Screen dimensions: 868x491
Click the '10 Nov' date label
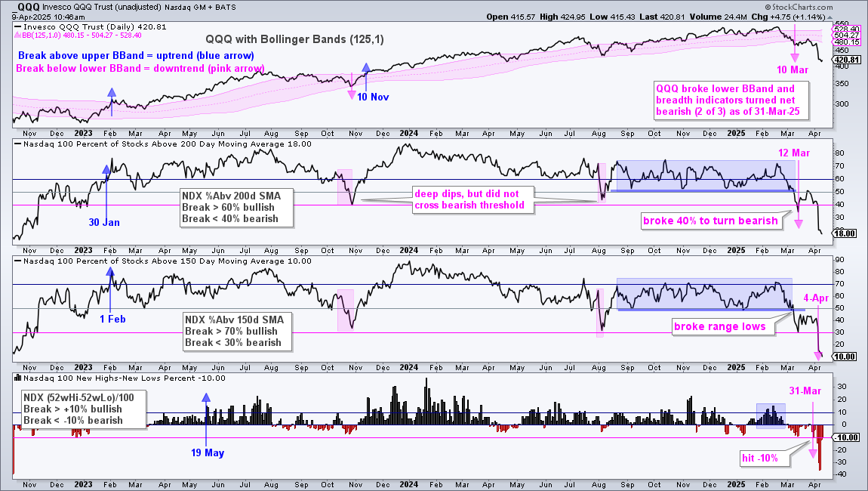click(x=373, y=97)
